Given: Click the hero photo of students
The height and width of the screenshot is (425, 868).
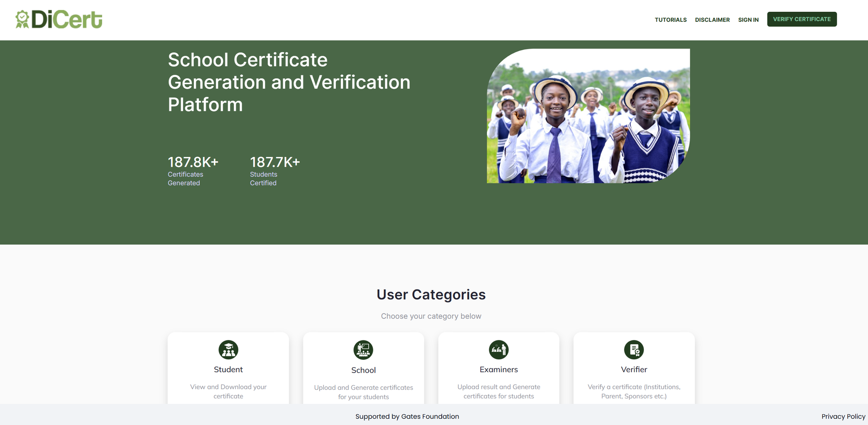Looking at the screenshot, I should pyautogui.click(x=588, y=116).
